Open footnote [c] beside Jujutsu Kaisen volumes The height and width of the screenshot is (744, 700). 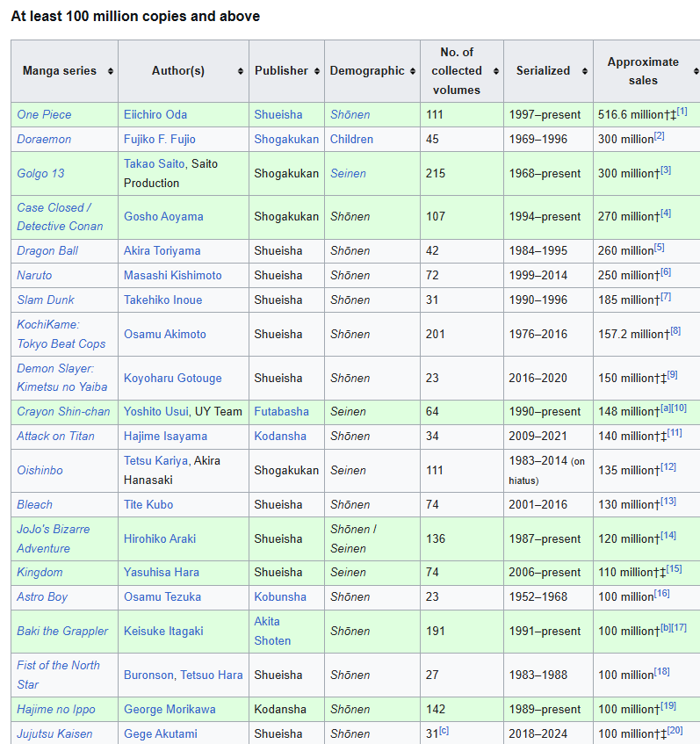444,731
